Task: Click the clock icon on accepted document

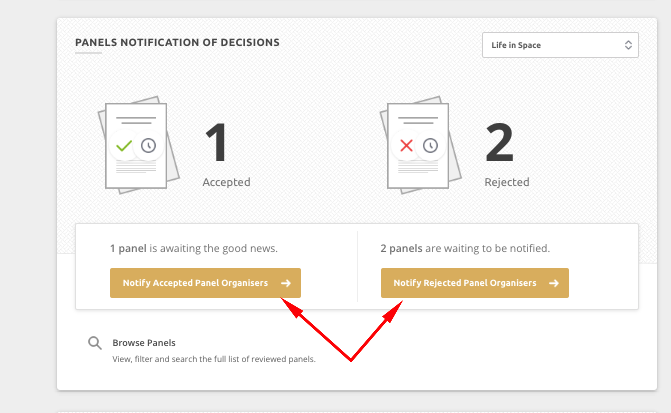Action: 148,146
